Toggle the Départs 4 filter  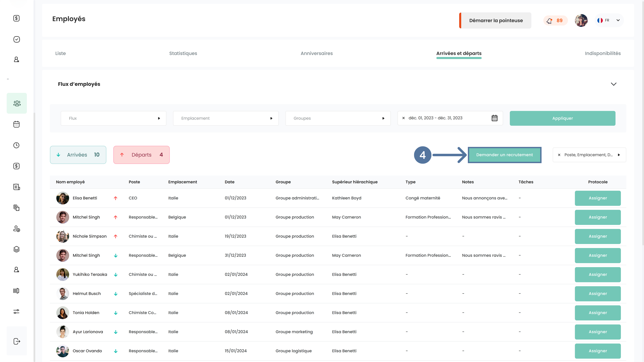click(x=141, y=155)
